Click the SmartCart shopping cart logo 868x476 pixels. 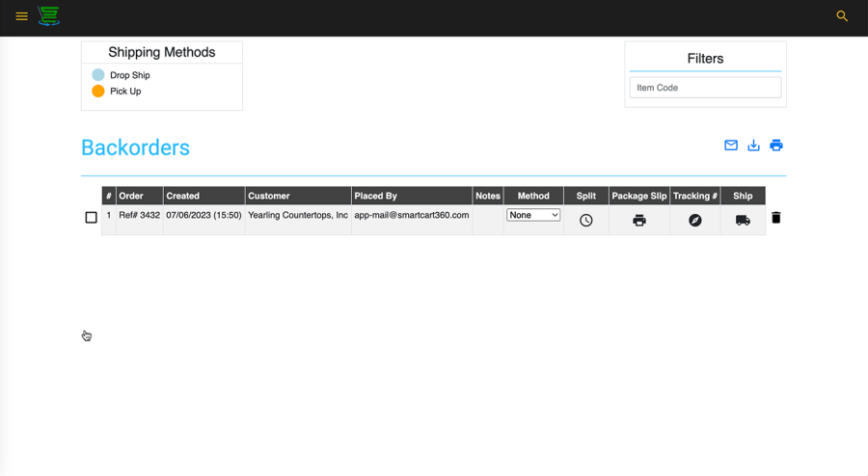coord(48,15)
